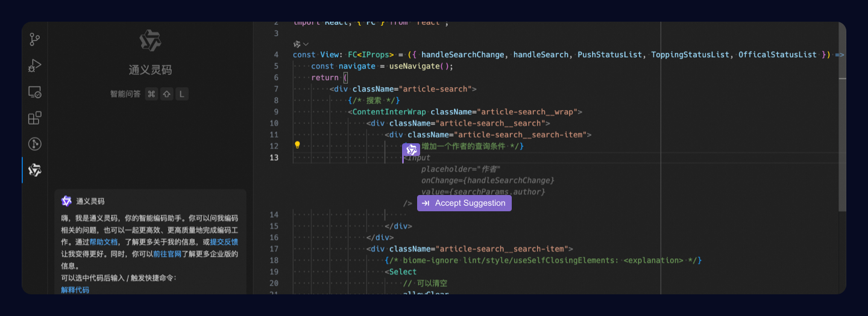
Task: Run the 解释代码 explain code command
Action: [x=75, y=290]
